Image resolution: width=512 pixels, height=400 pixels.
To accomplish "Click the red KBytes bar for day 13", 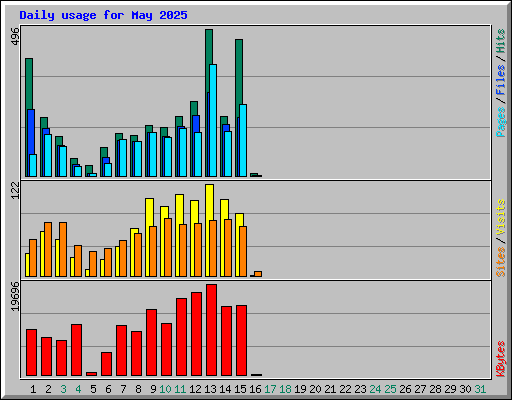I will (x=211, y=330).
